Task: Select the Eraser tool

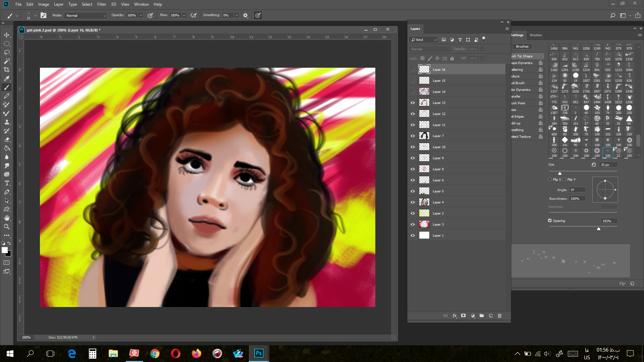Action: point(7,139)
